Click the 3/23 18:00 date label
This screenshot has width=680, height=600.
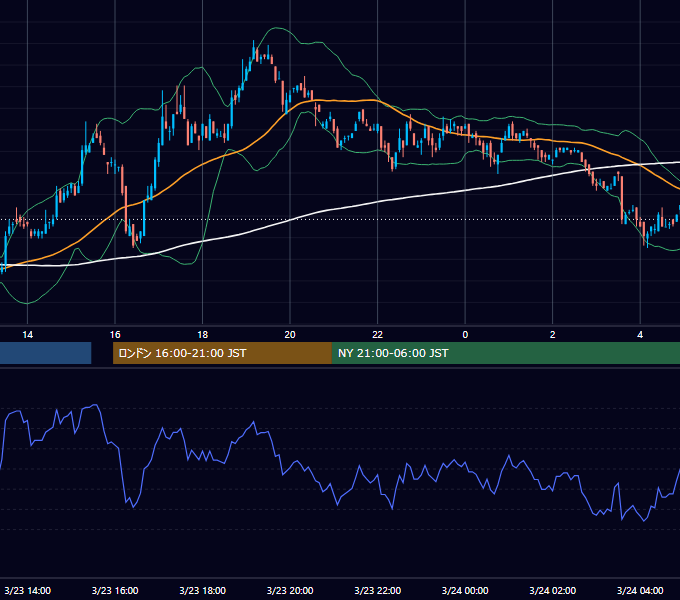(x=203, y=590)
